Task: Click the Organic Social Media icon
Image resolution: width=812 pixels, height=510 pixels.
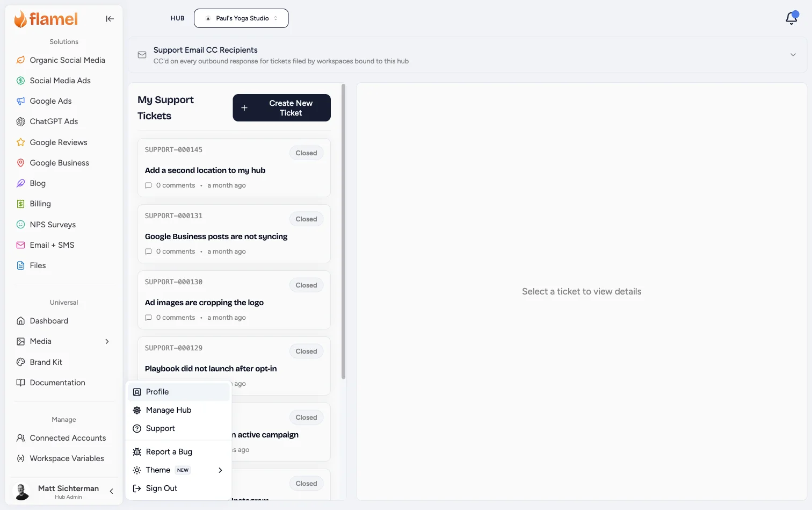Action: (x=20, y=60)
